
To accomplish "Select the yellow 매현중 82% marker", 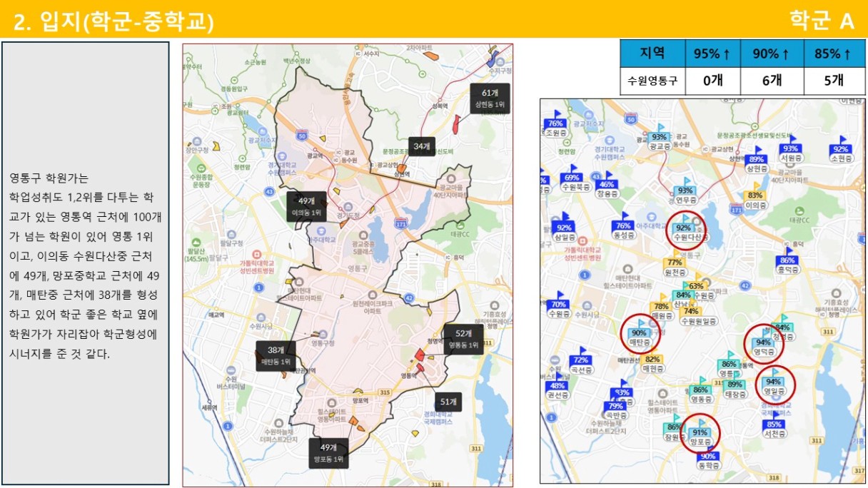I will click(x=652, y=359).
